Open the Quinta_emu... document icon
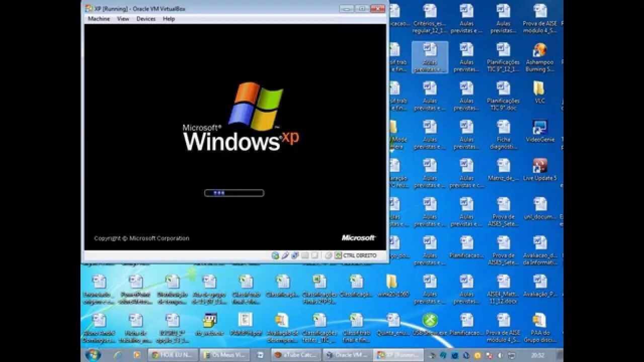 [392, 324]
